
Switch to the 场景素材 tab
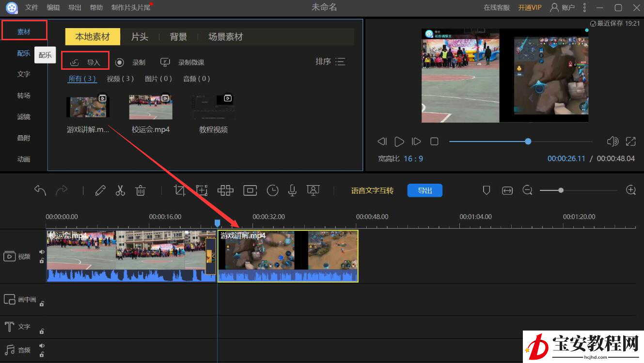click(x=225, y=37)
